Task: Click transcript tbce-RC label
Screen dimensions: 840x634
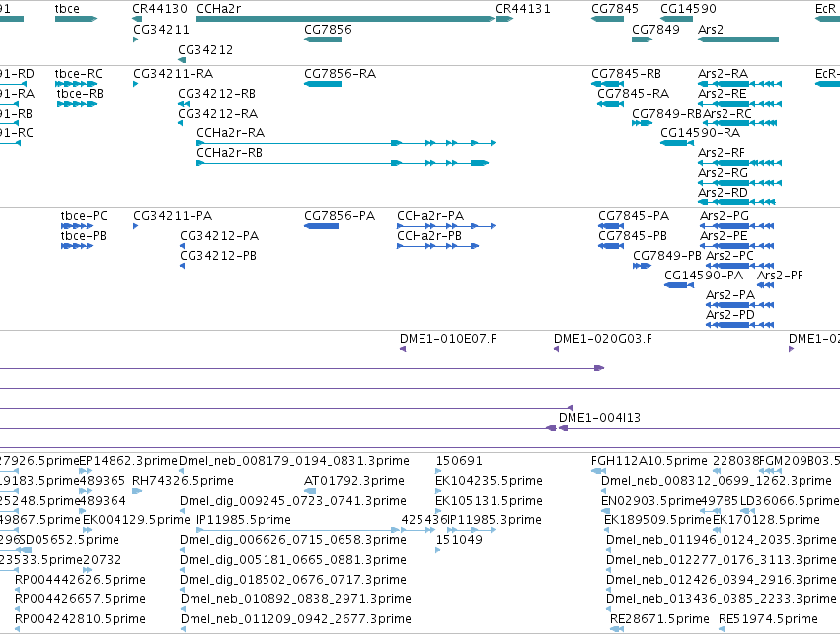Action: (x=78, y=73)
